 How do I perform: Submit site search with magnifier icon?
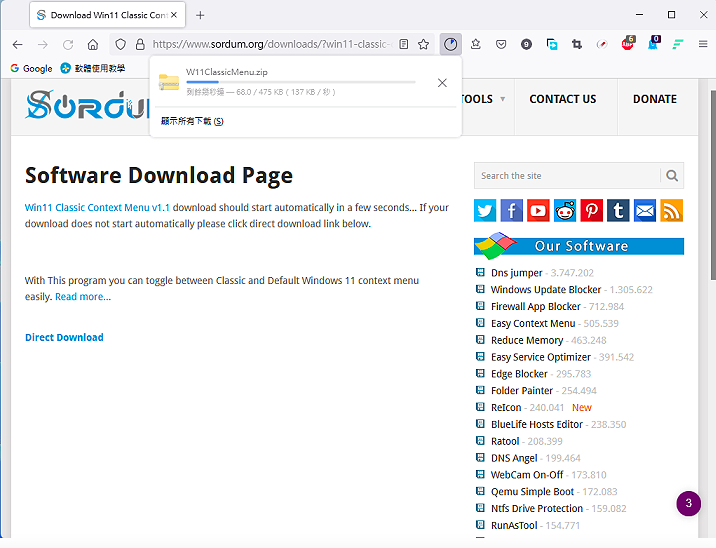[x=672, y=175]
